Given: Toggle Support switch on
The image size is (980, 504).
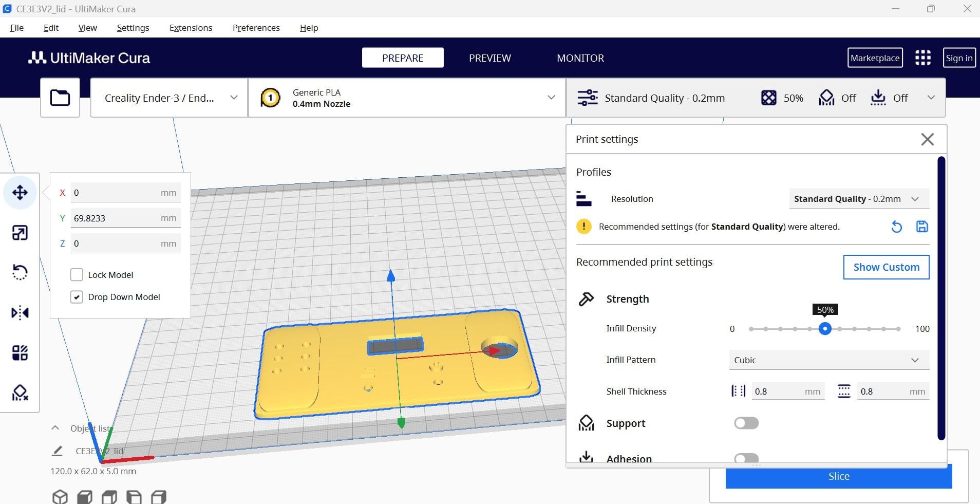Looking at the screenshot, I should pyautogui.click(x=746, y=423).
